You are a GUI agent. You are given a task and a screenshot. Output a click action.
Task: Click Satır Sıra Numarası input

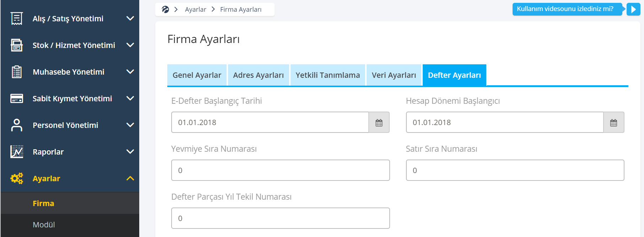pyautogui.click(x=515, y=170)
